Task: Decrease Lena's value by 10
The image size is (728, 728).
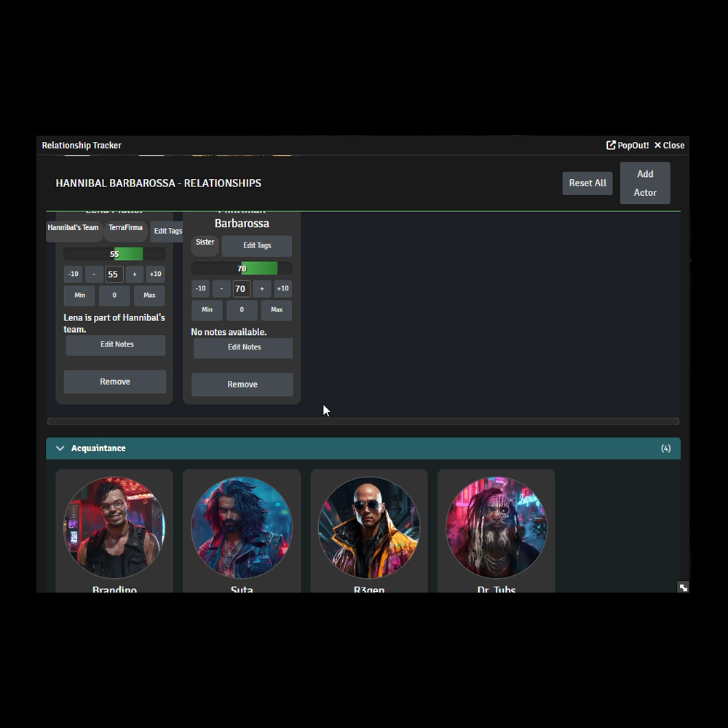Action: pos(73,274)
